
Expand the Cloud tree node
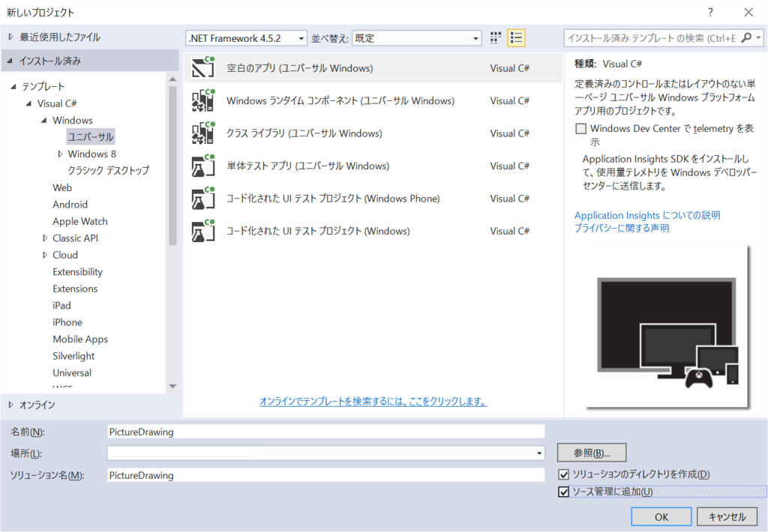tap(45, 255)
